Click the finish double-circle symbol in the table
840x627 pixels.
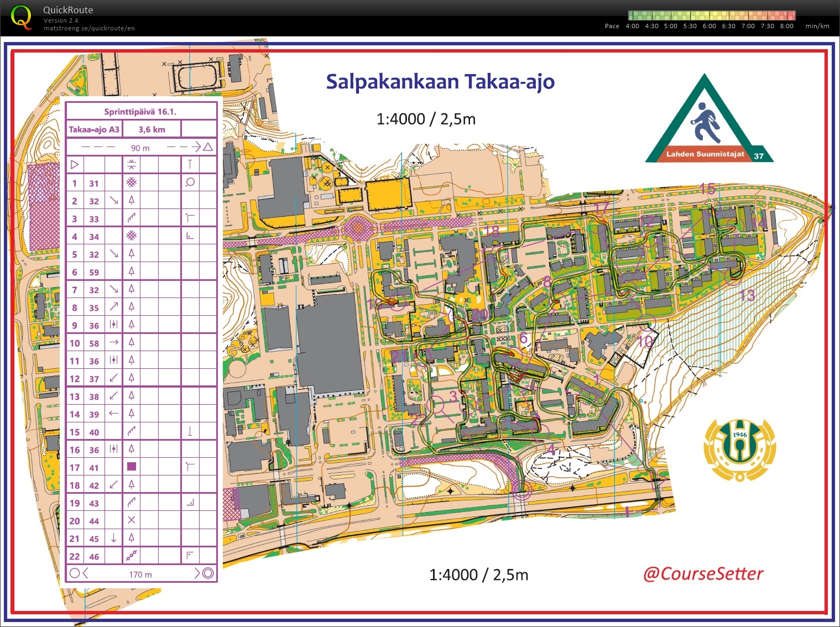(208, 573)
